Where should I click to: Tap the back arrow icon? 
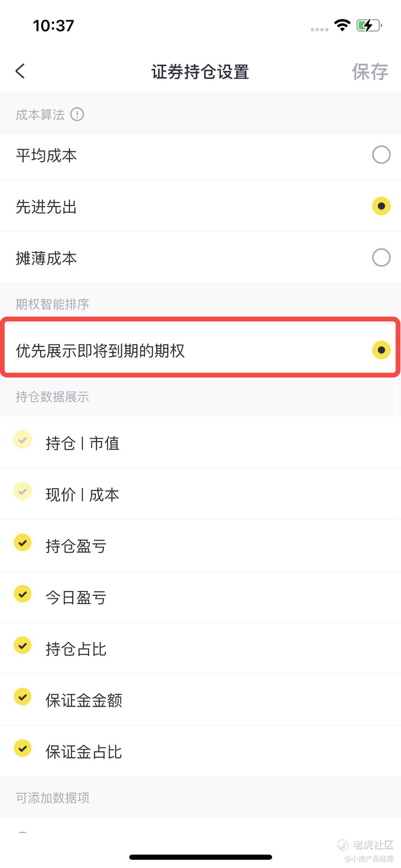click(x=20, y=71)
